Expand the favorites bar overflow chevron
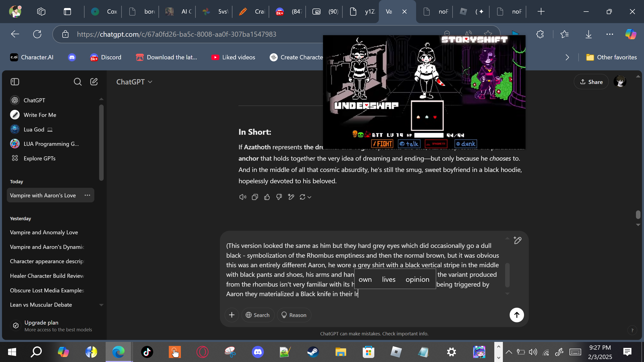The image size is (644, 362). tap(567, 57)
